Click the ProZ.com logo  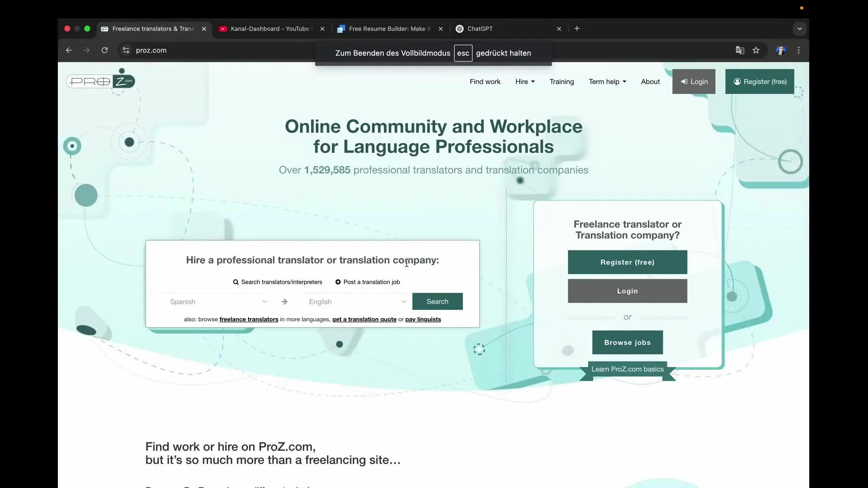(100, 81)
